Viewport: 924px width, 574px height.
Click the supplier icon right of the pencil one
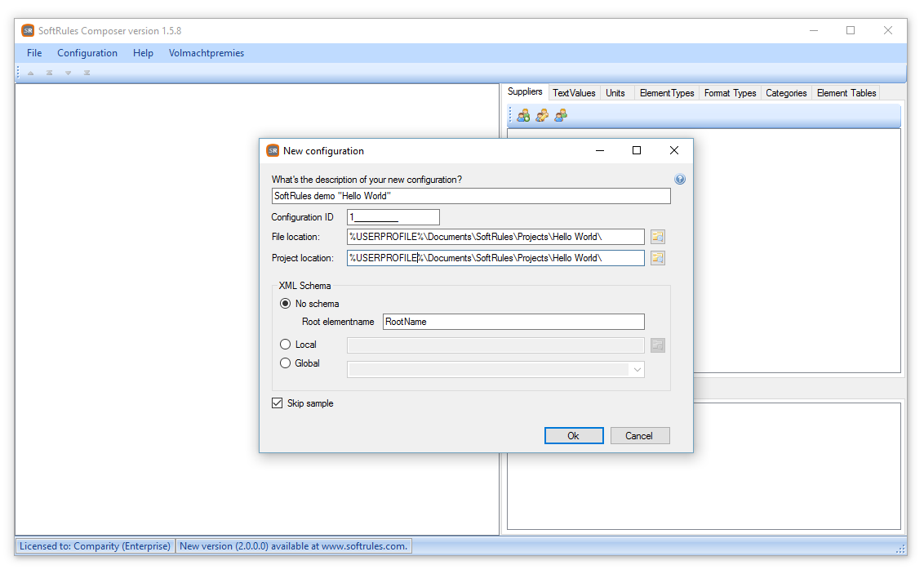pyautogui.click(x=561, y=115)
